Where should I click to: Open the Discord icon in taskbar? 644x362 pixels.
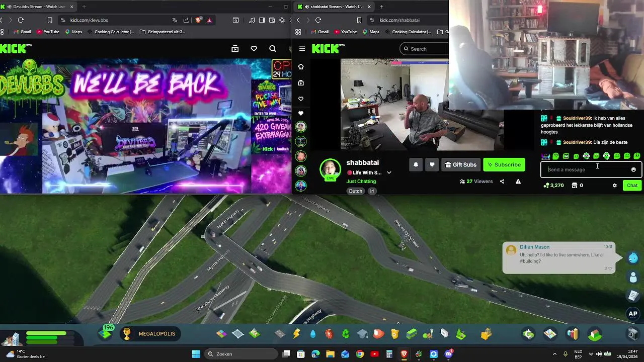tap(448, 354)
